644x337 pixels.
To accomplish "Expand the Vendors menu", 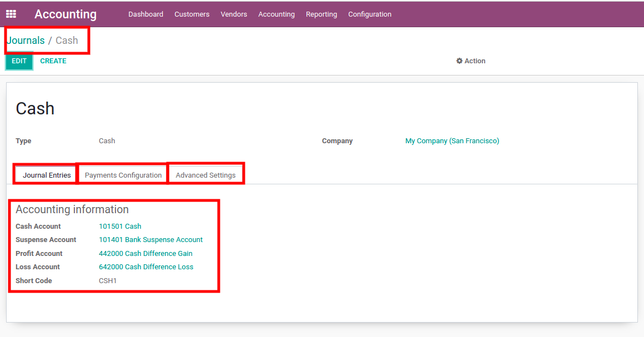I will point(234,14).
